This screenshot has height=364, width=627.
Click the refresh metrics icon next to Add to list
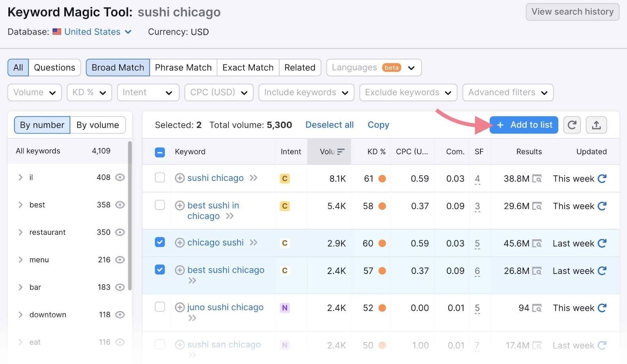572,125
